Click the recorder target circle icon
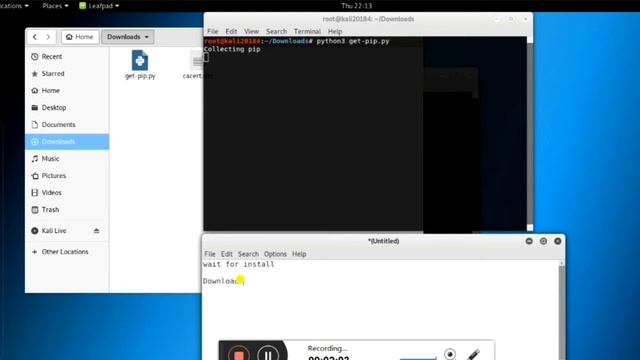640x360 pixels. click(x=450, y=354)
